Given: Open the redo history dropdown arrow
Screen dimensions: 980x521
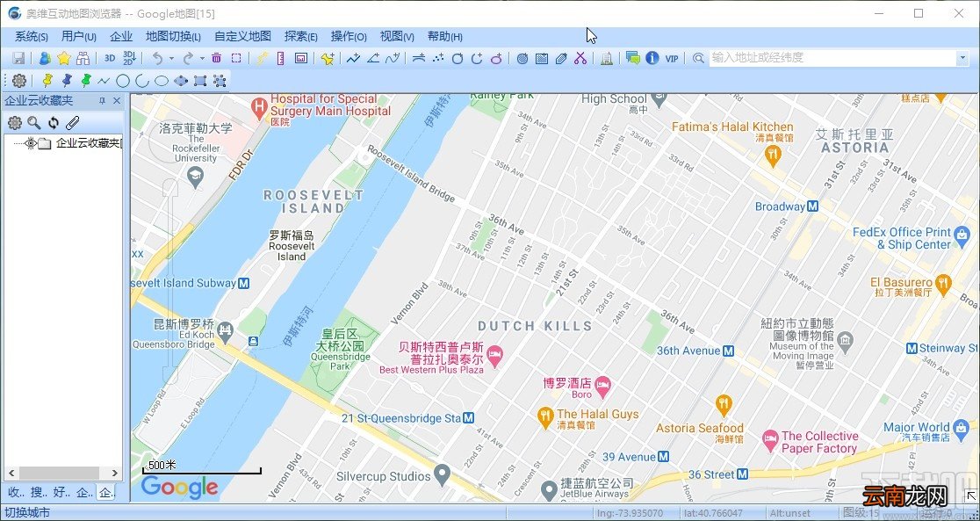Looking at the screenshot, I should click(202, 58).
